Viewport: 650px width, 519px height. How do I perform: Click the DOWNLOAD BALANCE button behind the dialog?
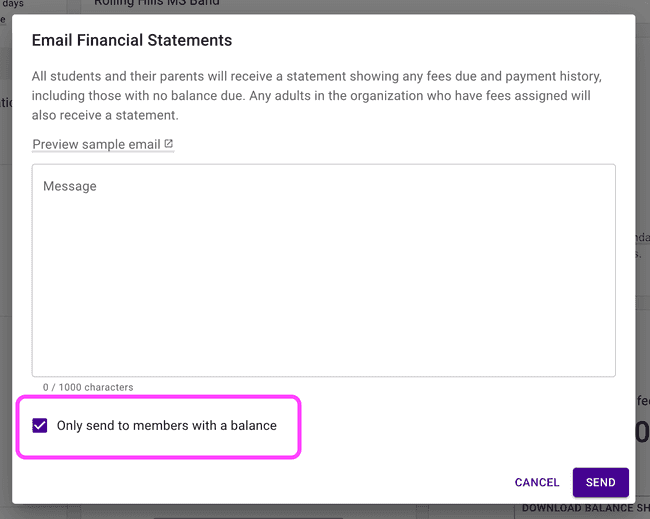580,509
